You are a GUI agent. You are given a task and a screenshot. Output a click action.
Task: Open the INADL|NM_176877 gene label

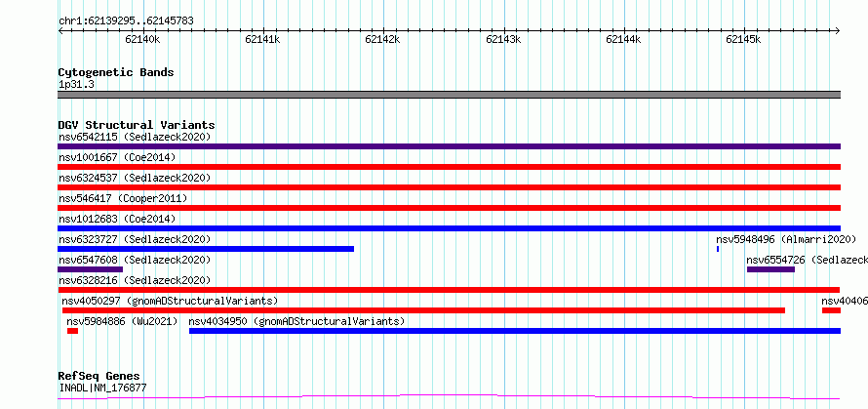[102, 388]
